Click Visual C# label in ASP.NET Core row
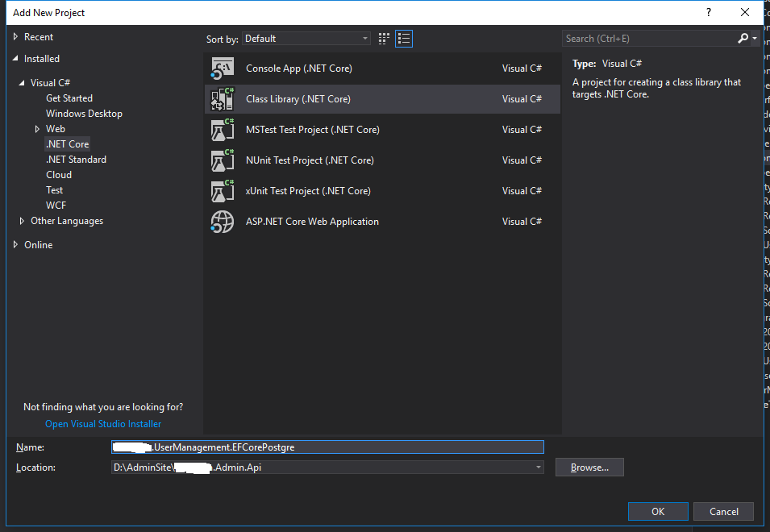 point(522,222)
